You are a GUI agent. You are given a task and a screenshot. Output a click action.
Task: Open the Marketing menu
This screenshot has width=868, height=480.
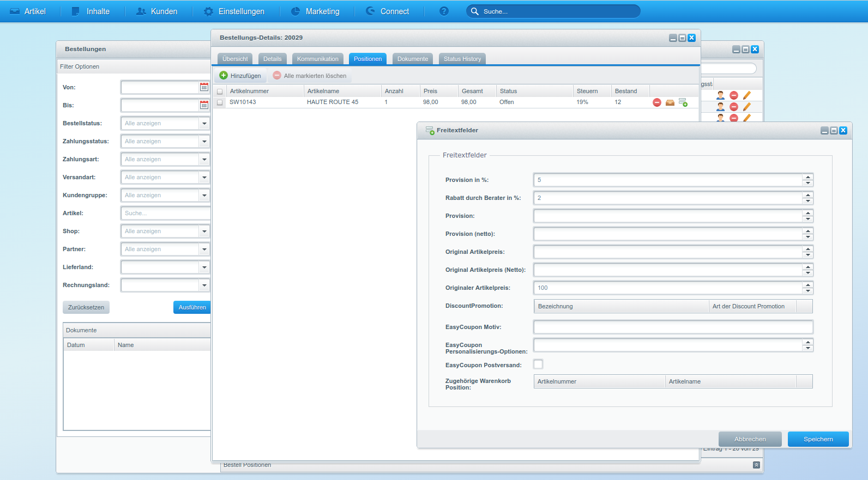point(315,11)
